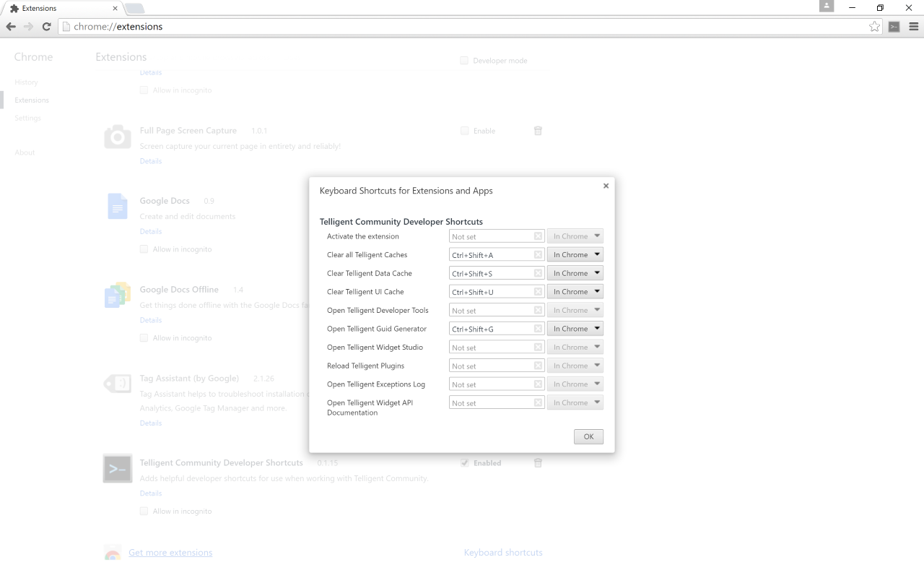The height and width of the screenshot is (578, 924).
Task: Click the browser profile avatar icon
Action: click(x=826, y=7)
